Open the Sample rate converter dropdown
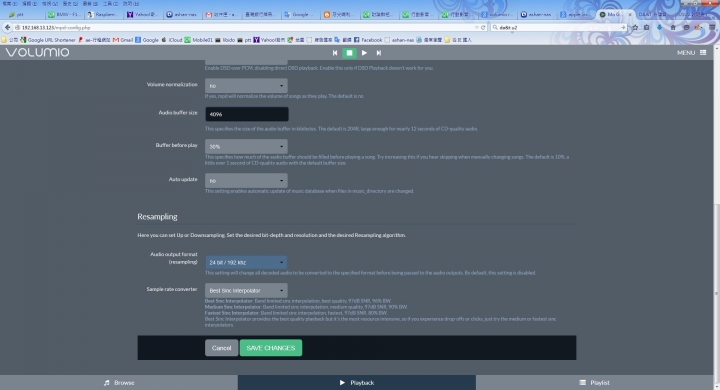The image size is (720, 390). click(246, 290)
